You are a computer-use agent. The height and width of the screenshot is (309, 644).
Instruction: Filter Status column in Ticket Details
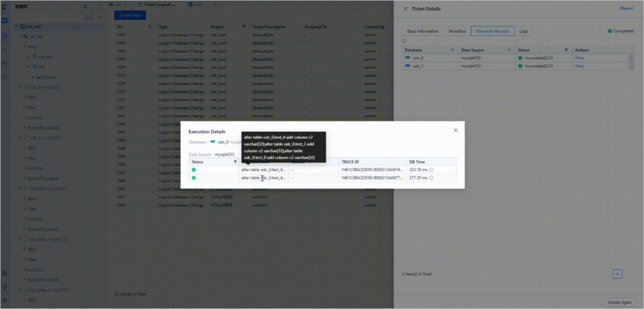tap(566, 50)
